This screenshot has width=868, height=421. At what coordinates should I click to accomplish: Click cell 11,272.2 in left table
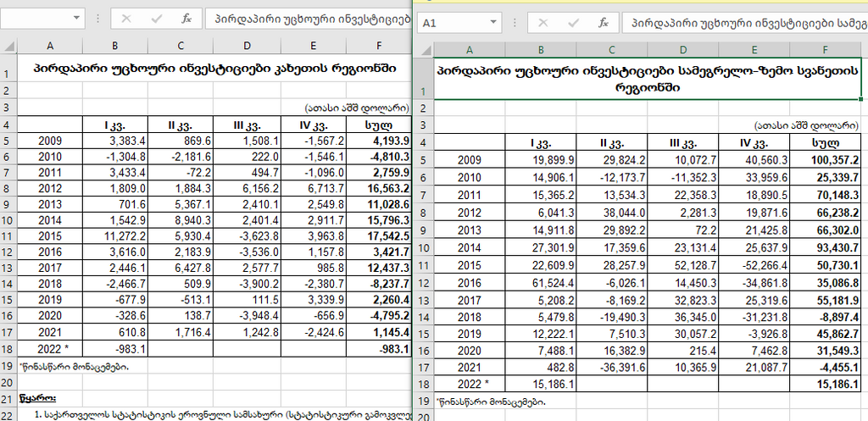[x=115, y=237]
